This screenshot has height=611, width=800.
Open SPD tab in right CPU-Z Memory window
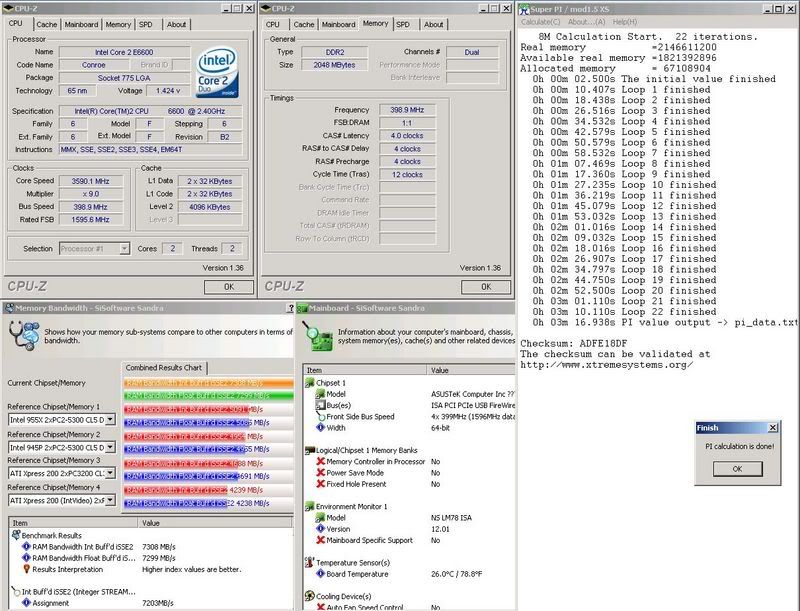point(403,24)
